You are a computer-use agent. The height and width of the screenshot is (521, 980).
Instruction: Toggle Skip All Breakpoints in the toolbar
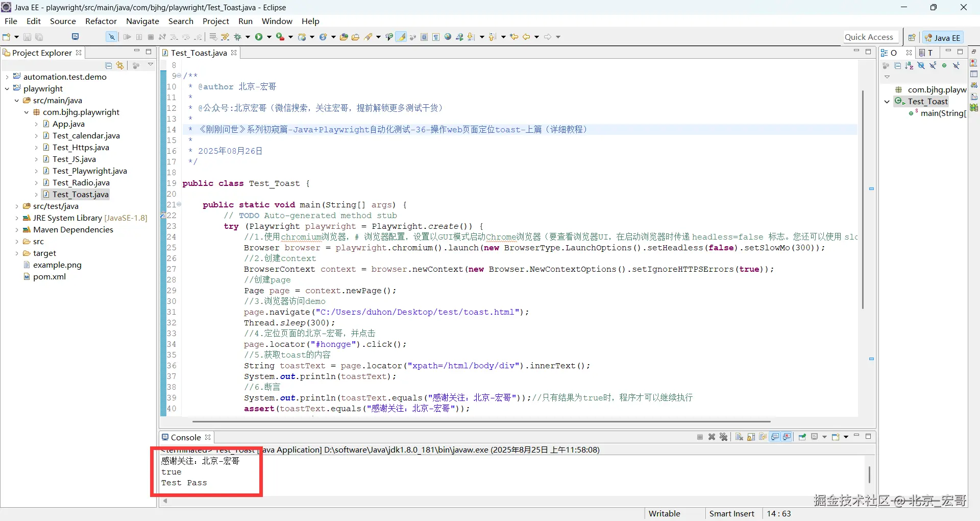click(111, 37)
